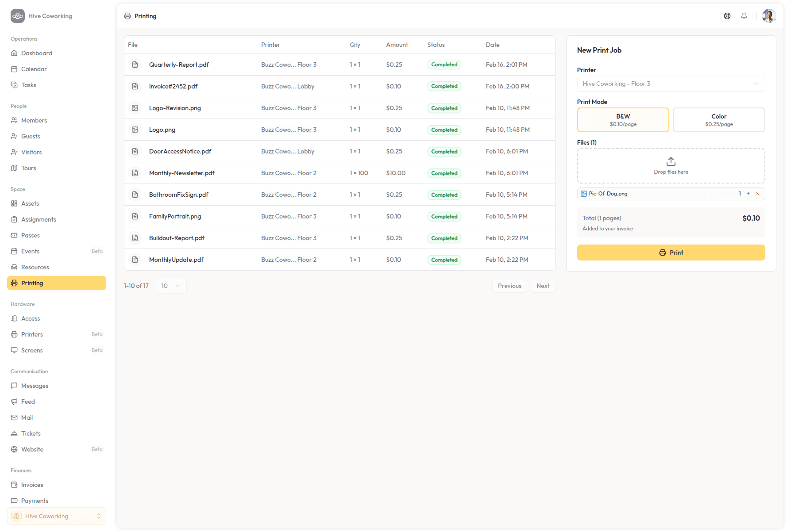The image size is (787, 532).
Task: Select B&W print mode
Action: 623,120
